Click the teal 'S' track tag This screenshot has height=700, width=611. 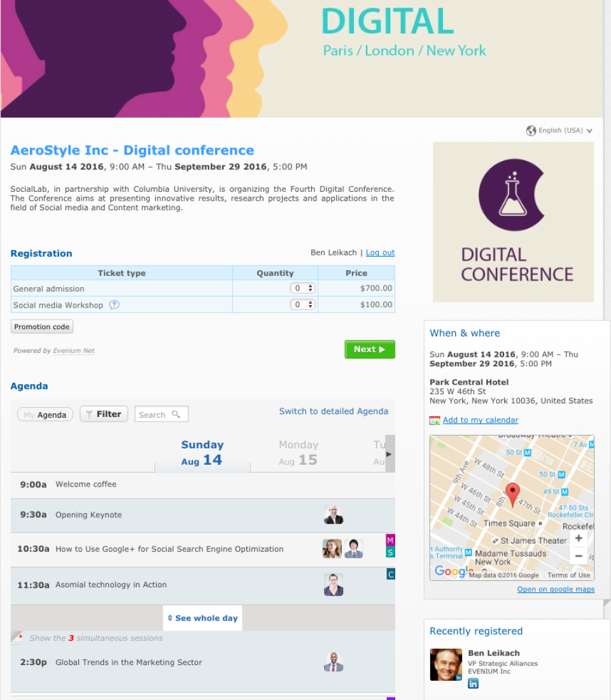390,552
